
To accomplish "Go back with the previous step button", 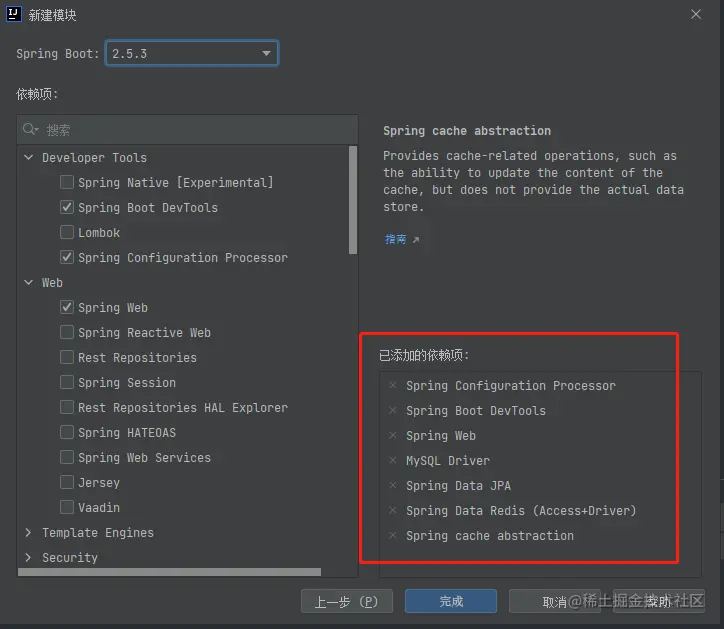I will point(347,601).
